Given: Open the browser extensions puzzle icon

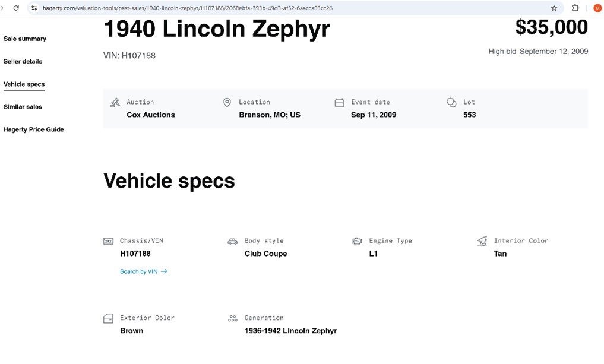Looking at the screenshot, I should pos(575,8).
